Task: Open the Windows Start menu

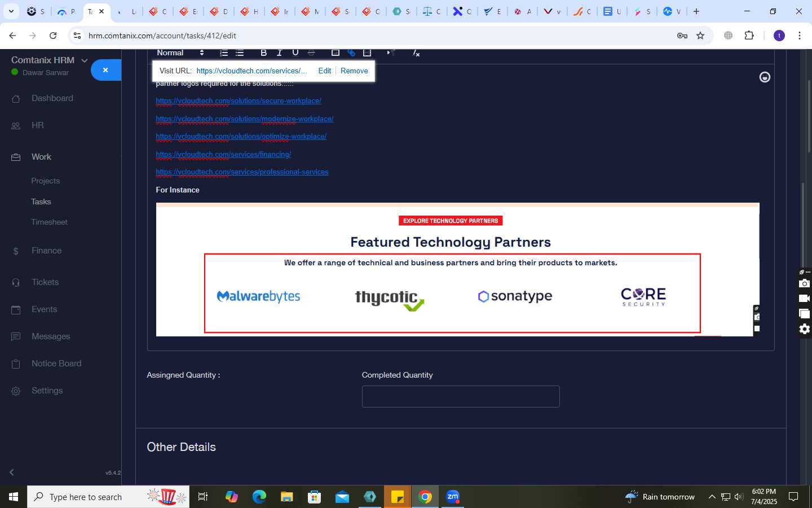Action: coord(14,497)
